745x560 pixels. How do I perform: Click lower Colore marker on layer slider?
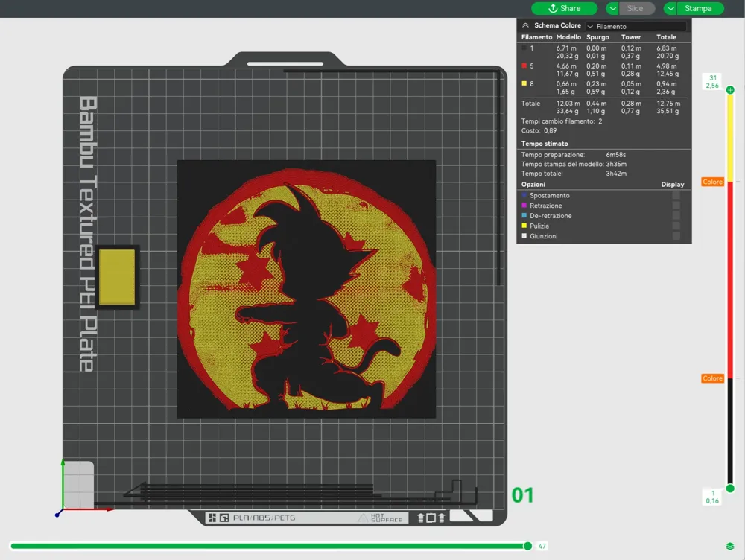[x=713, y=378]
